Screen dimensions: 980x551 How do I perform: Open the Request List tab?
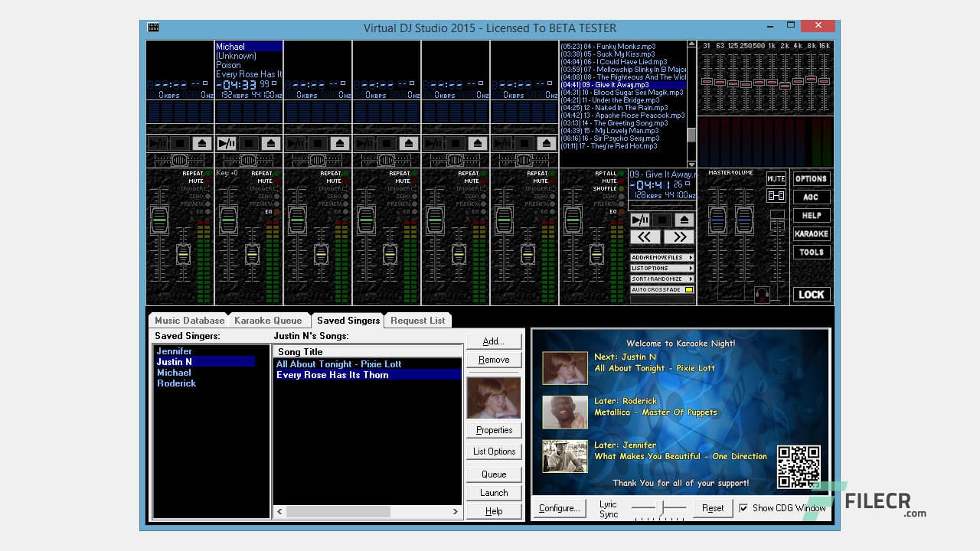pos(417,321)
